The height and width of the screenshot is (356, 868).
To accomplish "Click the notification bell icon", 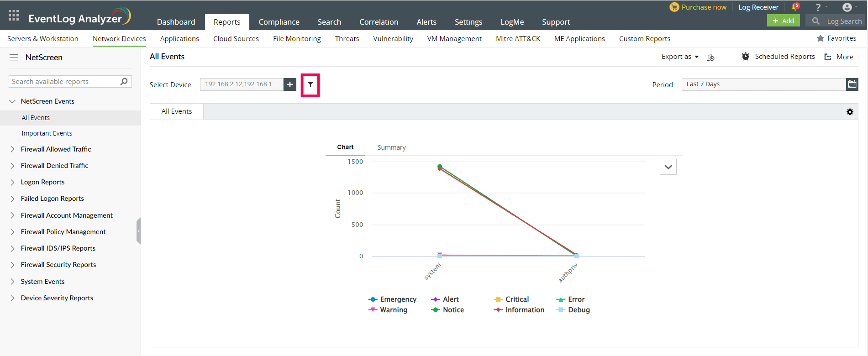I will (x=795, y=7).
